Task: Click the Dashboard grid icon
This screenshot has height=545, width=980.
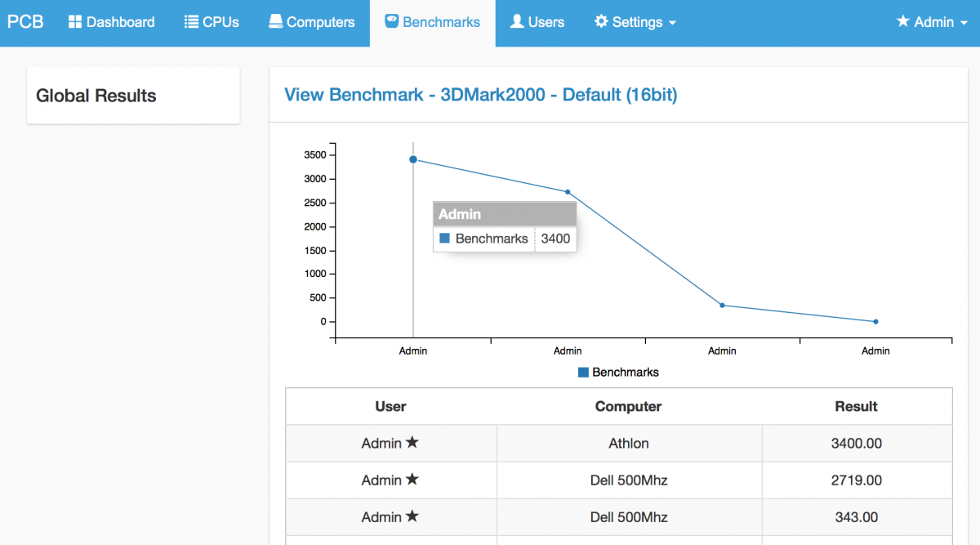Action: (x=74, y=22)
